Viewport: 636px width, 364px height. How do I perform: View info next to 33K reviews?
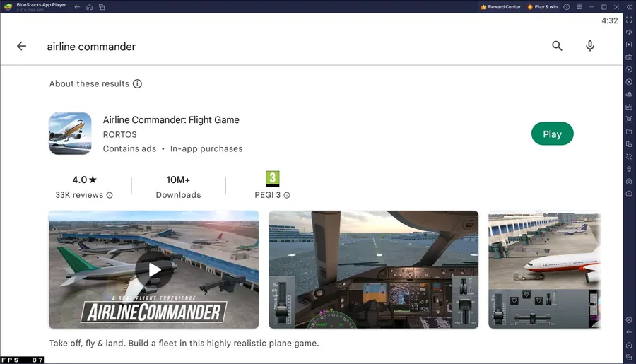point(110,195)
